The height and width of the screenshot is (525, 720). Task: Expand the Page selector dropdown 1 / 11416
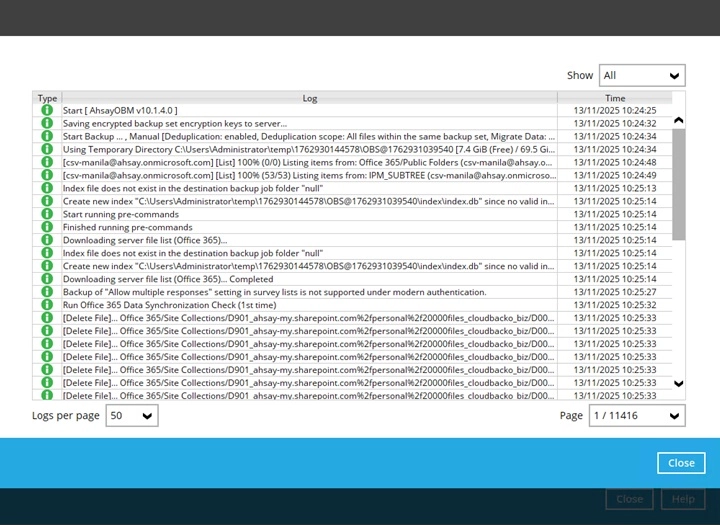(637, 416)
